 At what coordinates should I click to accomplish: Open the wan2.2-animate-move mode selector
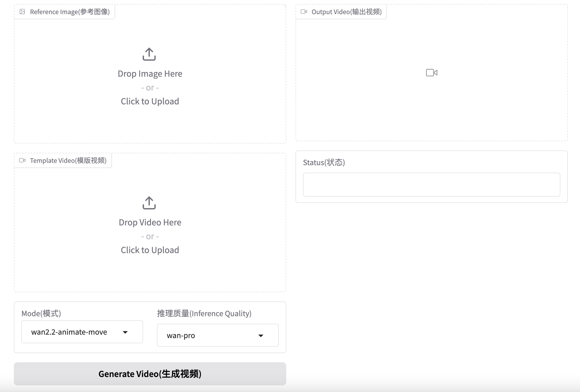(69, 332)
